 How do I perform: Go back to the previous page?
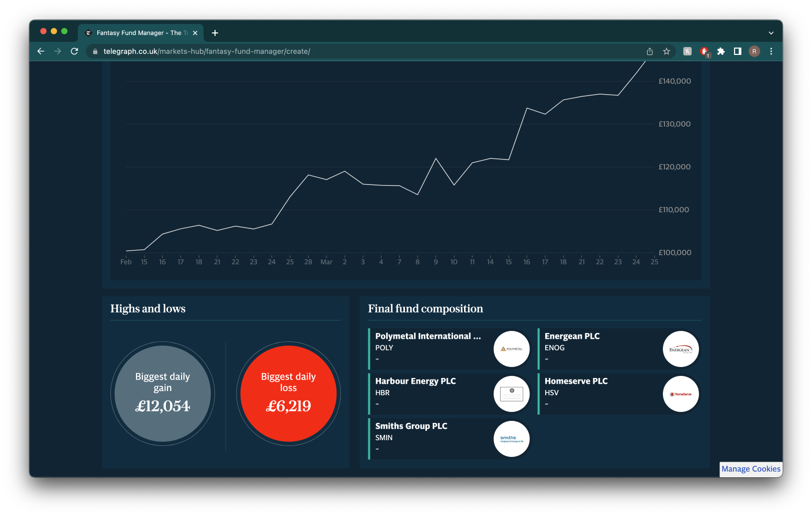coord(41,51)
